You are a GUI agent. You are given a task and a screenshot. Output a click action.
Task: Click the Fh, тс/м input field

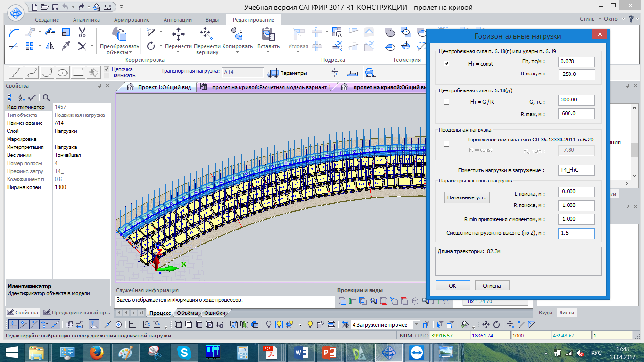pos(576,61)
